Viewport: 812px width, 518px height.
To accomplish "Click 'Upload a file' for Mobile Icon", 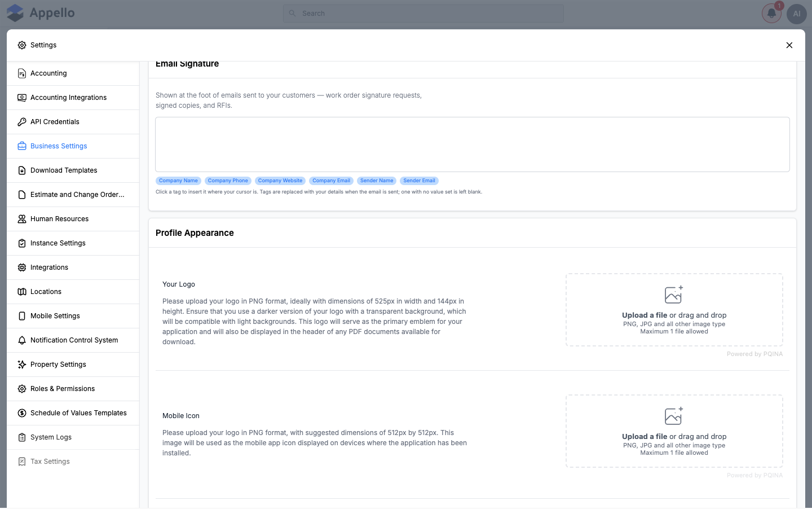I will click(x=645, y=437).
